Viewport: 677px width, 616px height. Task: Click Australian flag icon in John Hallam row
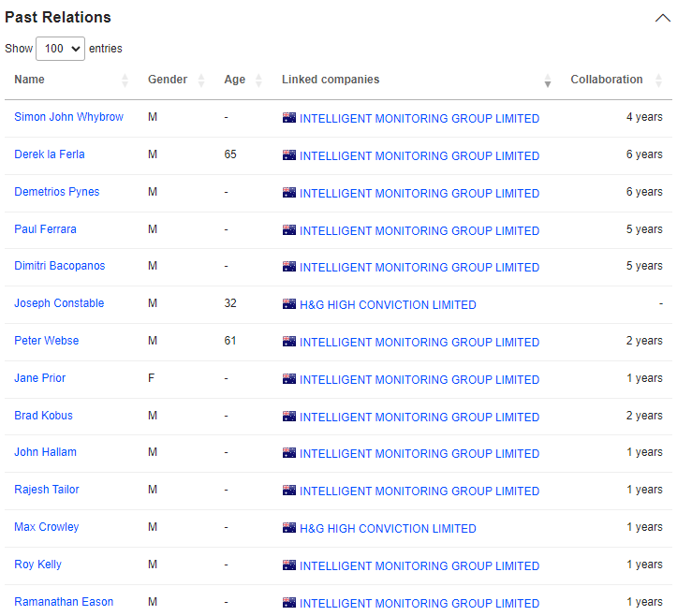coord(289,453)
